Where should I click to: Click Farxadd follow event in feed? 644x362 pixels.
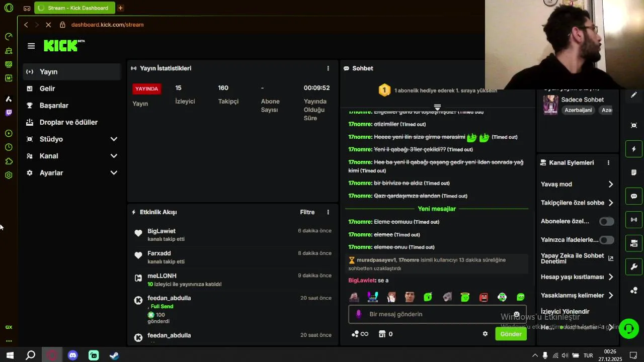233,257
